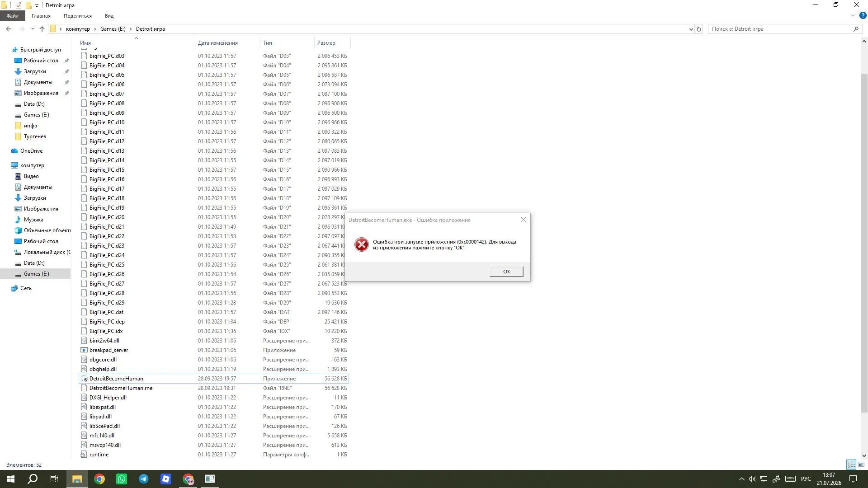Expand the breadcrumb chevron after компутер

coord(95,29)
